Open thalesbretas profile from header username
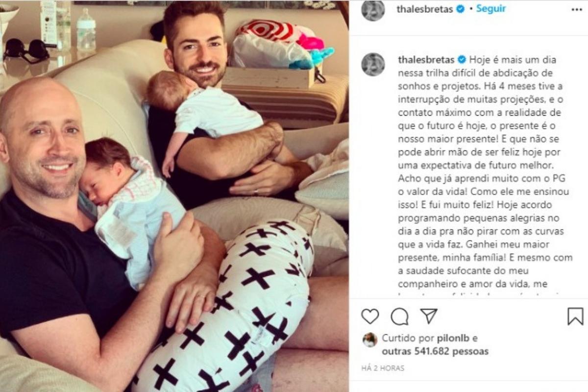588x392 pixels. click(x=424, y=9)
